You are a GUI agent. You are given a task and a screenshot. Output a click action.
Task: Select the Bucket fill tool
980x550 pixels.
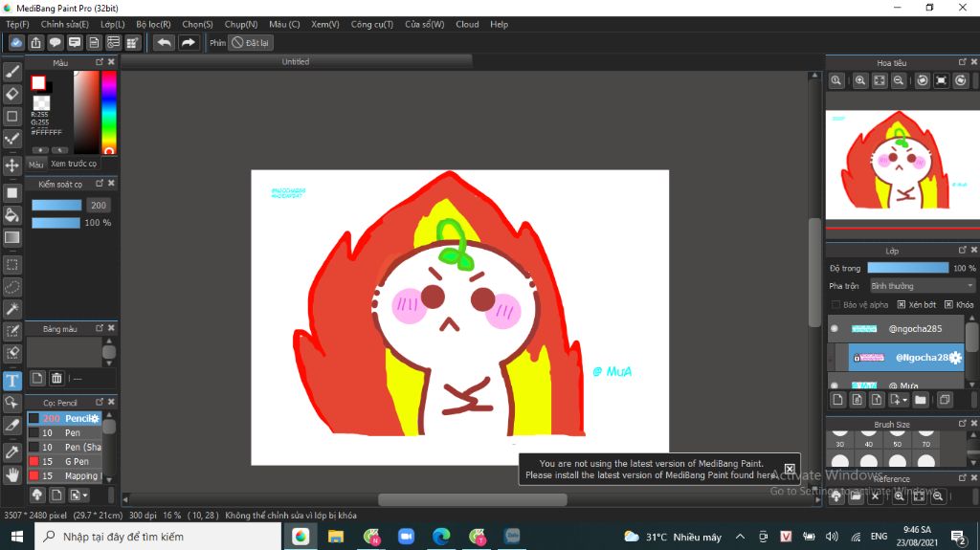(11, 215)
